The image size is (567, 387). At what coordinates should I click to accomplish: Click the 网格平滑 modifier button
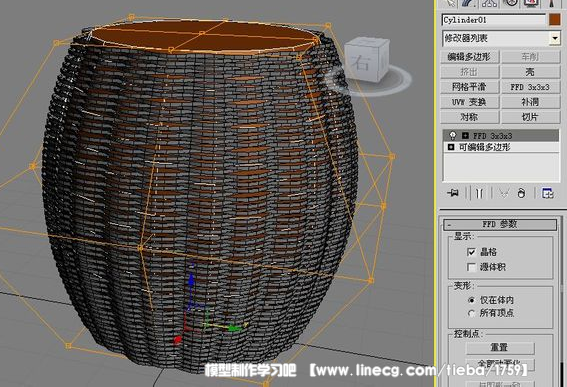(469, 87)
